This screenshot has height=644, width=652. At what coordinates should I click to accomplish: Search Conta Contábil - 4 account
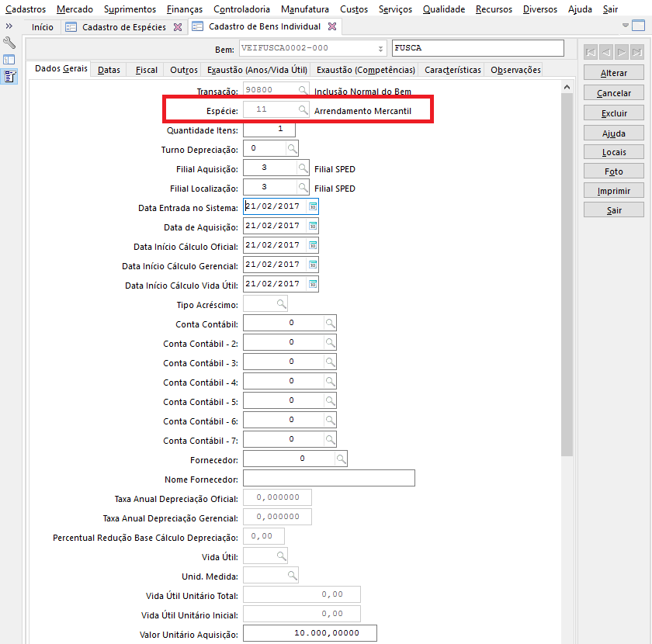coord(330,381)
